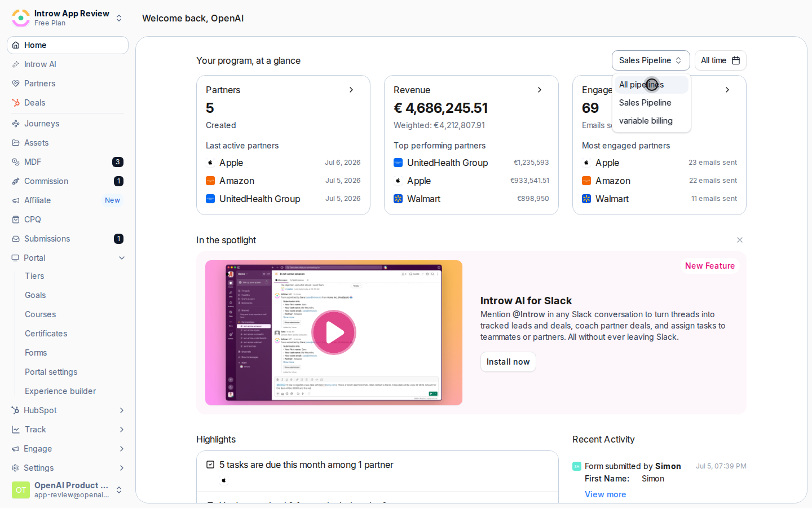Open Affiliate megaphone icon
The image size is (812, 508).
point(16,200)
